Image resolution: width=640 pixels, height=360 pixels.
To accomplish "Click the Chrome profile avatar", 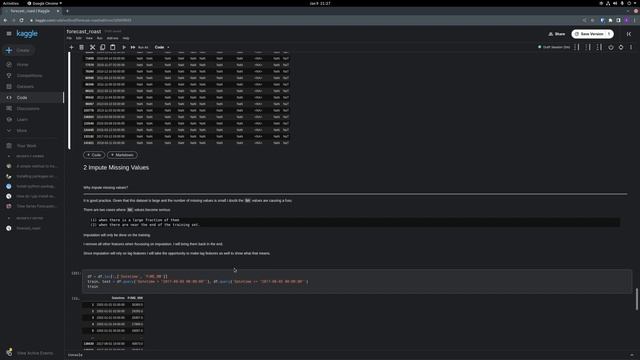I will point(627,20).
